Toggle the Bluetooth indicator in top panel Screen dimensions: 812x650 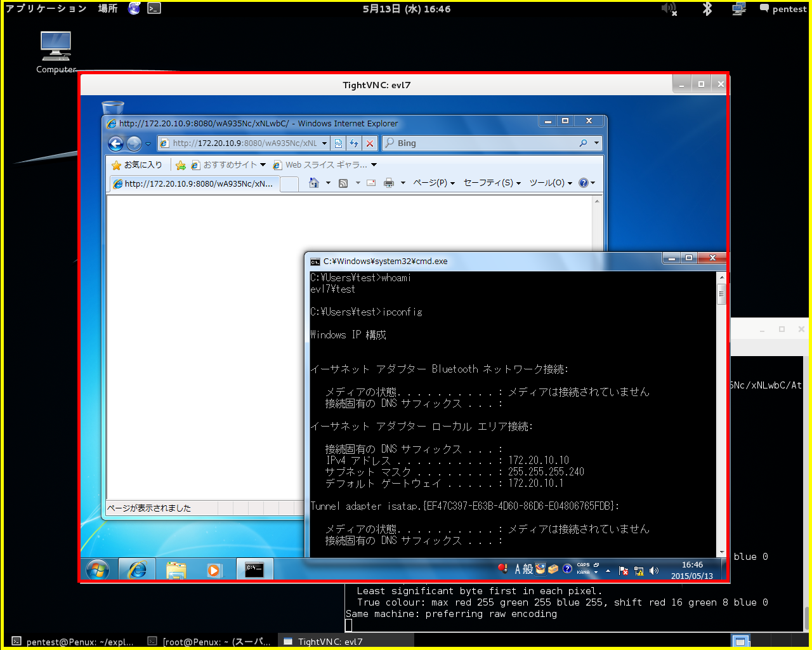point(707,9)
